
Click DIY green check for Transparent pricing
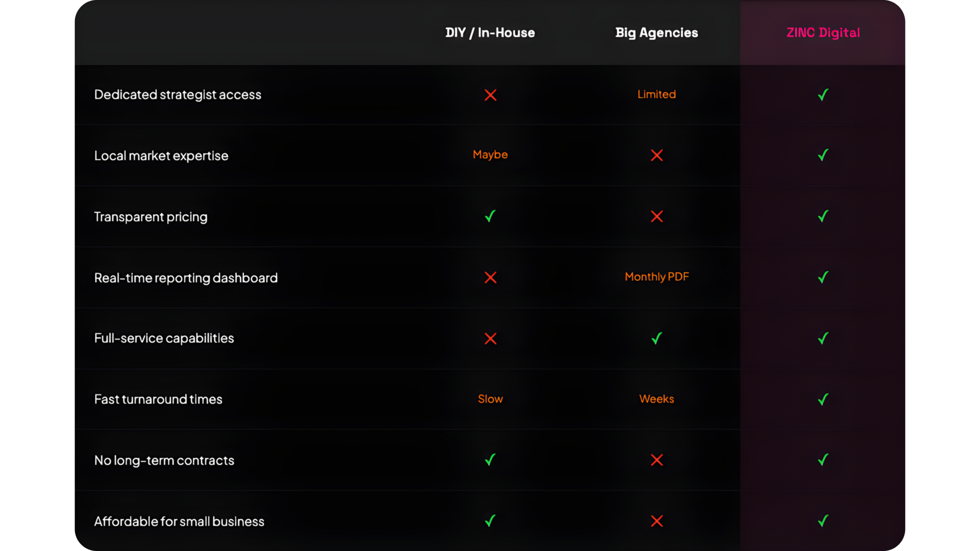(x=490, y=216)
